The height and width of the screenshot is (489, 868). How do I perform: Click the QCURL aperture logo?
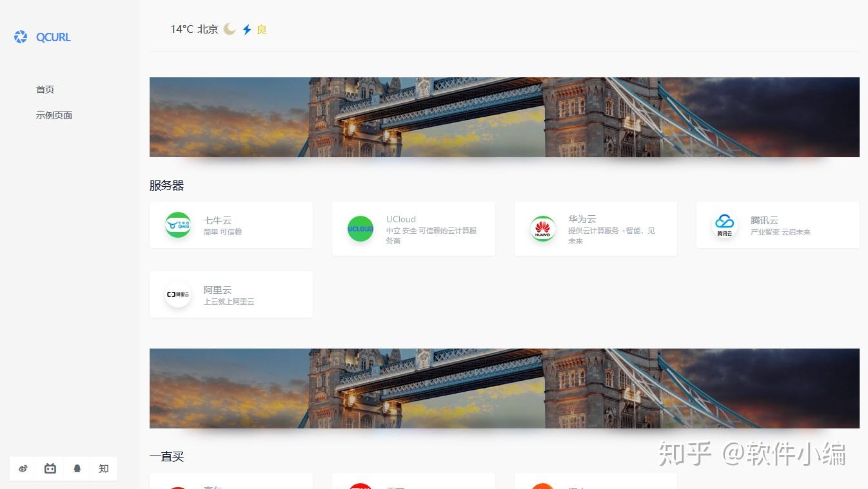click(x=20, y=37)
